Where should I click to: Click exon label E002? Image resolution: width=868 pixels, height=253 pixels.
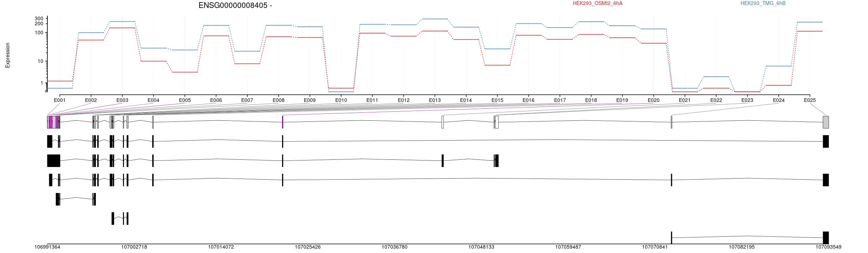pyautogui.click(x=91, y=100)
